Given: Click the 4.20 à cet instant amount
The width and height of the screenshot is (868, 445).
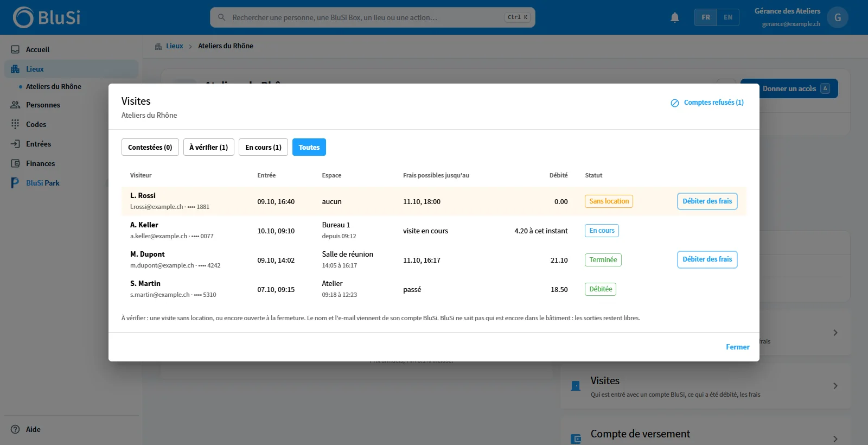Looking at the screenshot, I should pos(541,231).
